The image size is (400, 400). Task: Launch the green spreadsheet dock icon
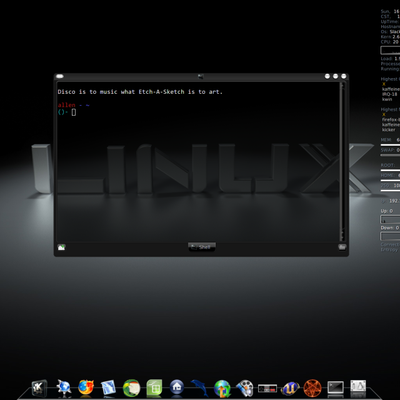click(x=154, y=388)
